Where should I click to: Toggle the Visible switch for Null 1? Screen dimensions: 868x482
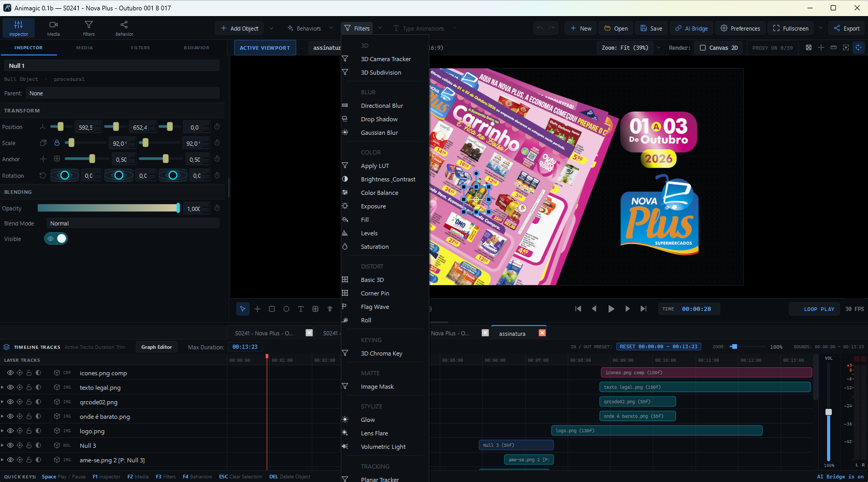click(56, 238)
